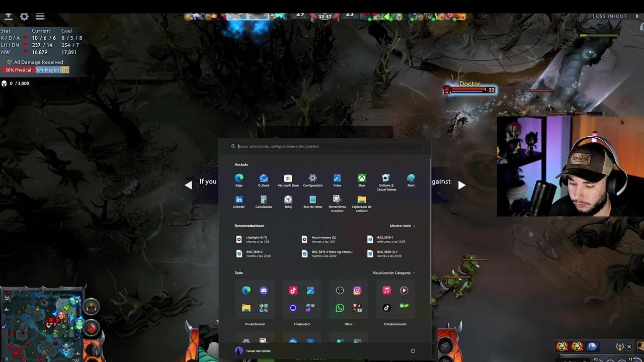Open recommended file highlight+9 (7)
This screenshot has width=644, height=362.
click(254, 239)
